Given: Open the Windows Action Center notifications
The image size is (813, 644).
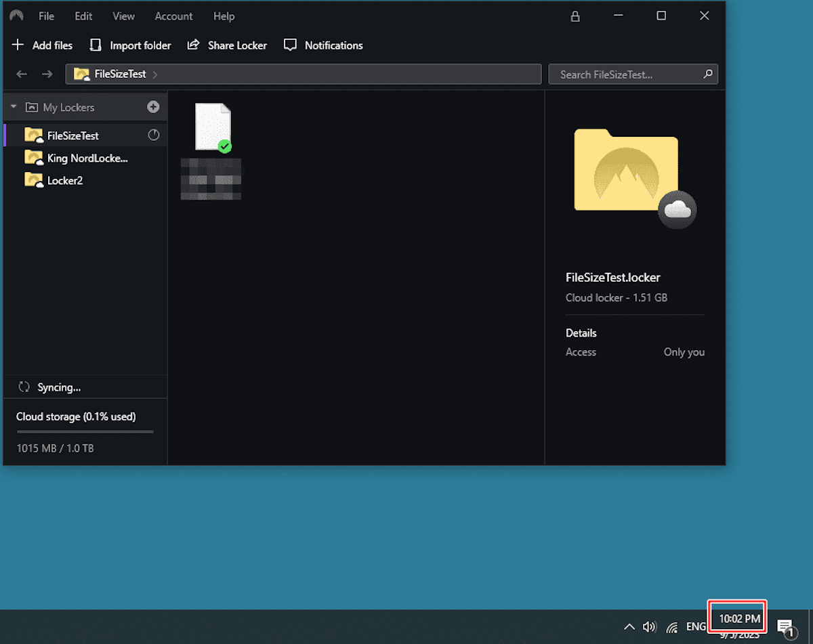Looking at the screenshot, I should (786, 628).
